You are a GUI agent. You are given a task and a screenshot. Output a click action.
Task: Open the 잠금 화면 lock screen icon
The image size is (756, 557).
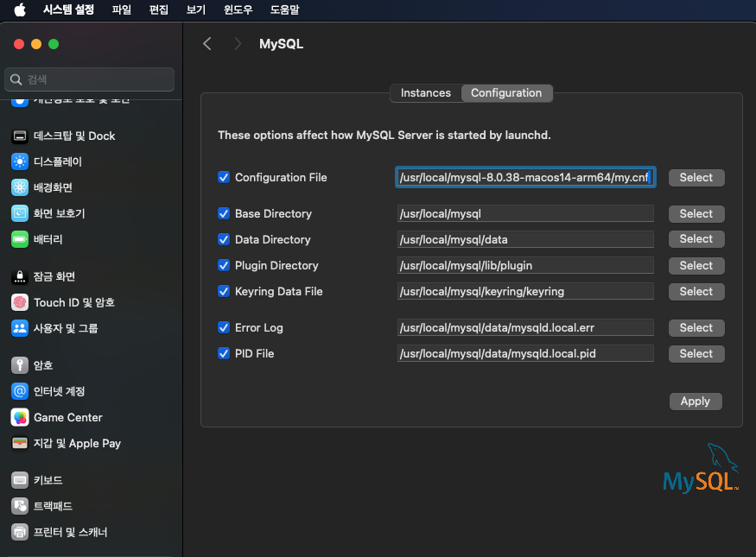pos(20,276)
